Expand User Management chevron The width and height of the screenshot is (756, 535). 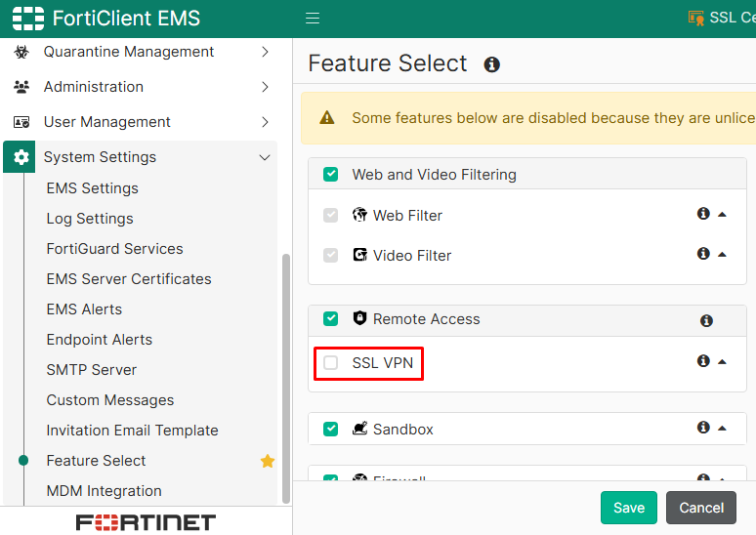(x=265, y=122)
